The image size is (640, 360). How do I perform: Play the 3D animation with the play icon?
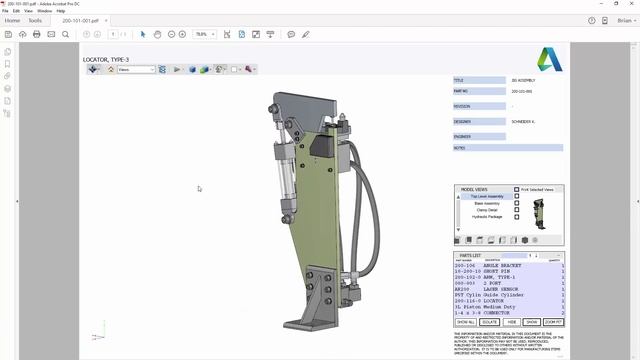pos(177,69)
